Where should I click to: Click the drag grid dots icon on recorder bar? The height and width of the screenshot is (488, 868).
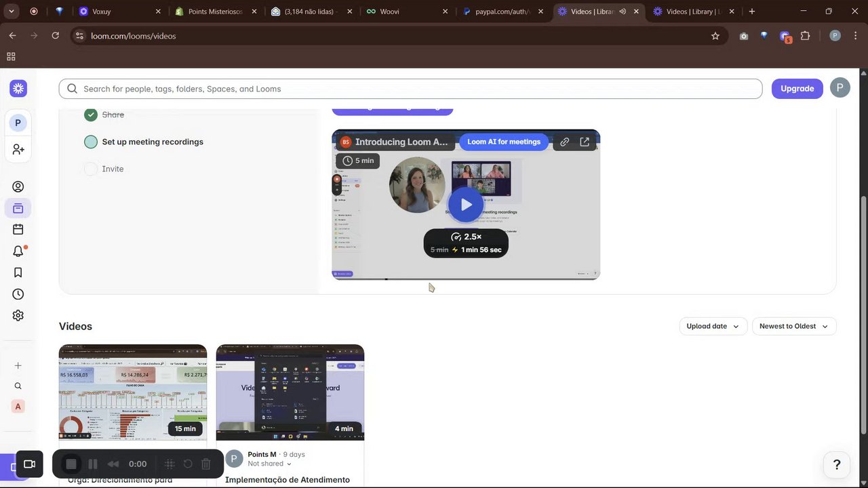click(170, 464)
